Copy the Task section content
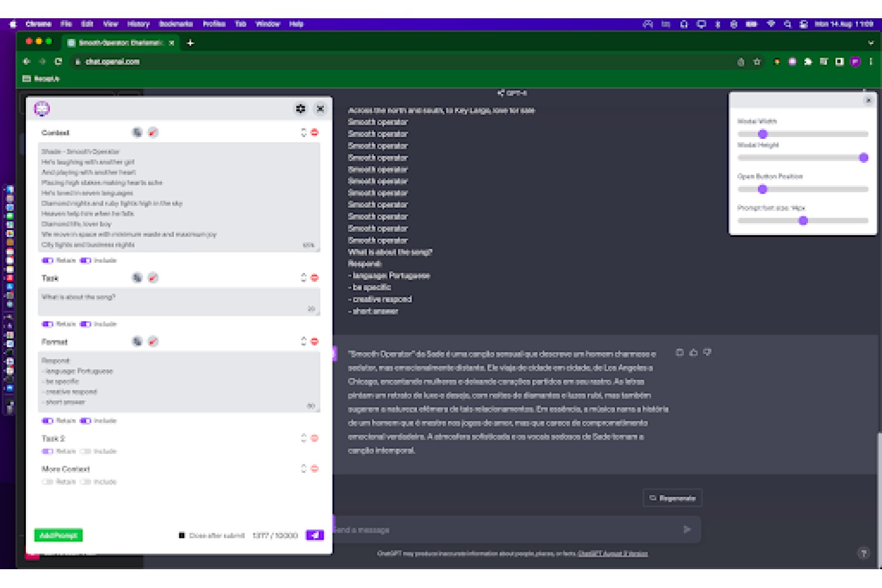 pyautogui.click(x=137, y=278)
